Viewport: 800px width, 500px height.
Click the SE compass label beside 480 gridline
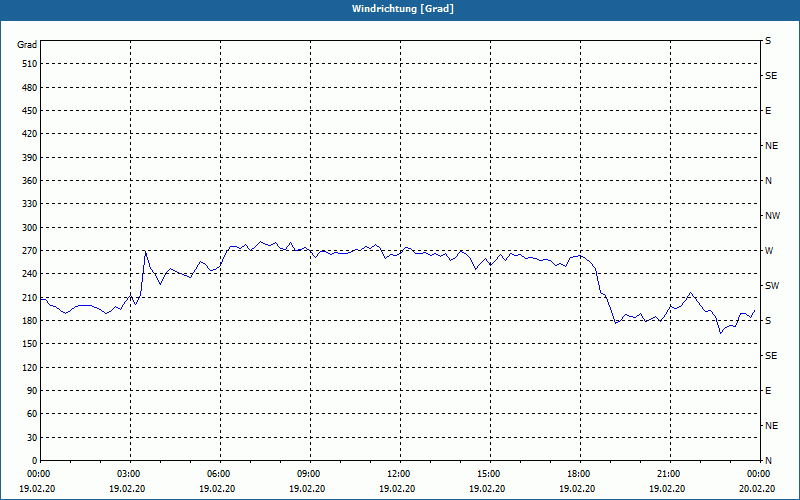771,76
